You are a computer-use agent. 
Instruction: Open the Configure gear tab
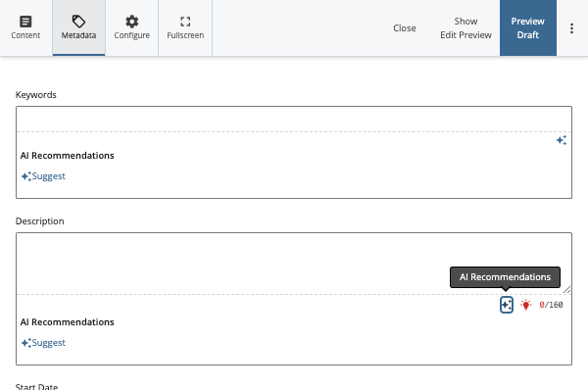pyautogui.click(x=132, y=27)
